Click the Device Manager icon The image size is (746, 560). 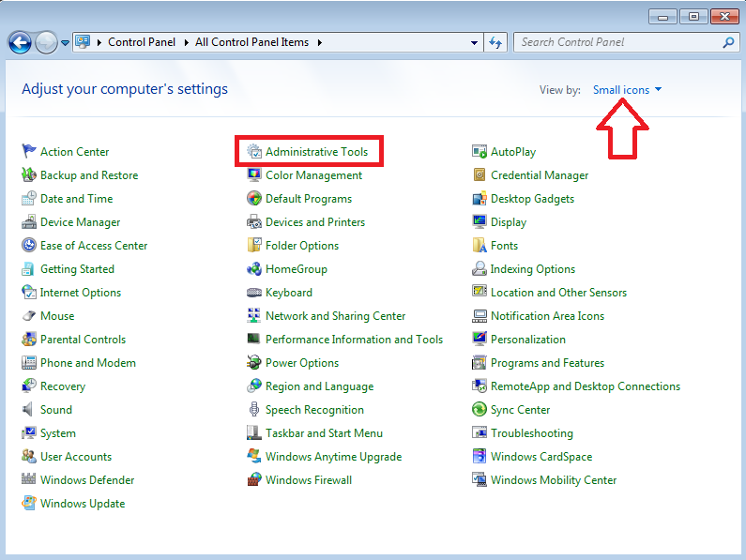29,221
